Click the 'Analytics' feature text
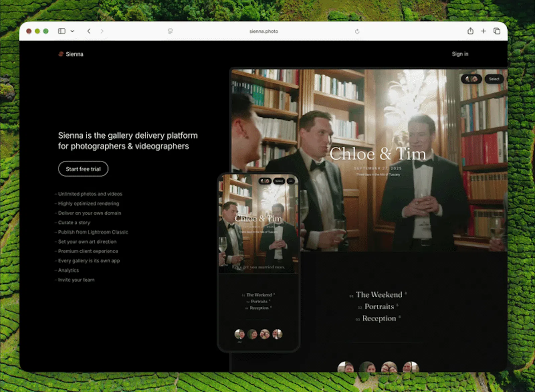 (69, 270)
